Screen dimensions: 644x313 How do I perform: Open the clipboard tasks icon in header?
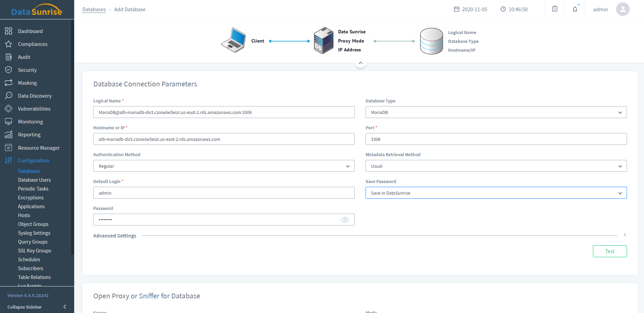(x=555, y=9)
